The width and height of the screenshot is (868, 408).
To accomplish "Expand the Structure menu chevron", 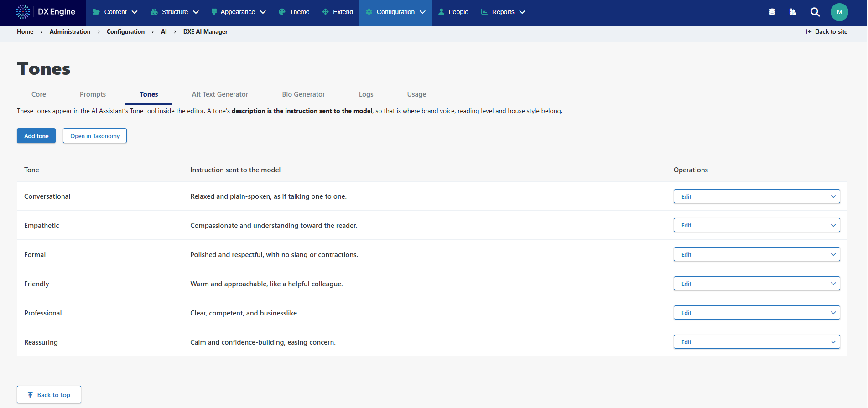I will tap(196, 12).
